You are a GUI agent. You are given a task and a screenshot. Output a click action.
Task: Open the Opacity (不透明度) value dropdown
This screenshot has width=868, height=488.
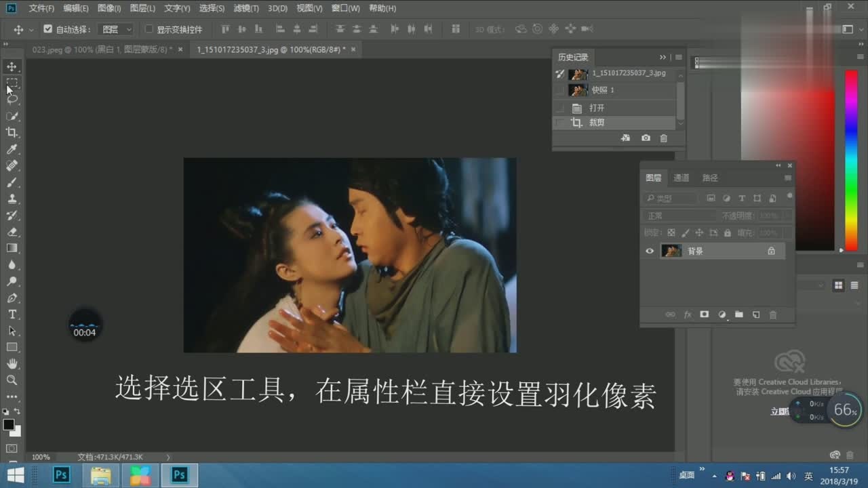coord(787,216)
